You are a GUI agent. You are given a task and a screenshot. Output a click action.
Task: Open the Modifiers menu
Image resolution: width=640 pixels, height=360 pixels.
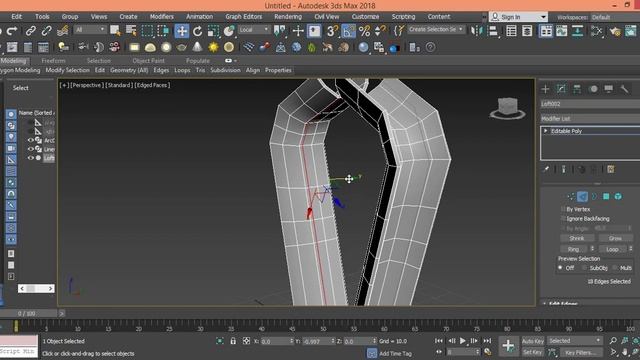162,17
